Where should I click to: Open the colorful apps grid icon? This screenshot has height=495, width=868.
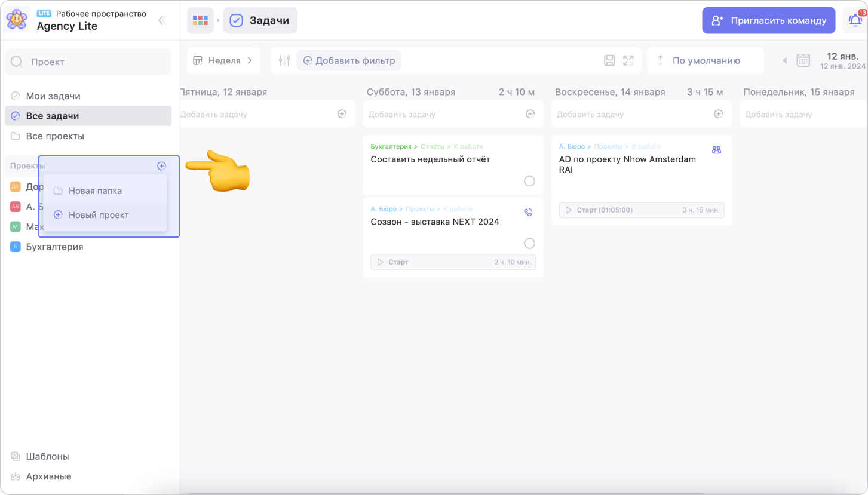point(200,20)
